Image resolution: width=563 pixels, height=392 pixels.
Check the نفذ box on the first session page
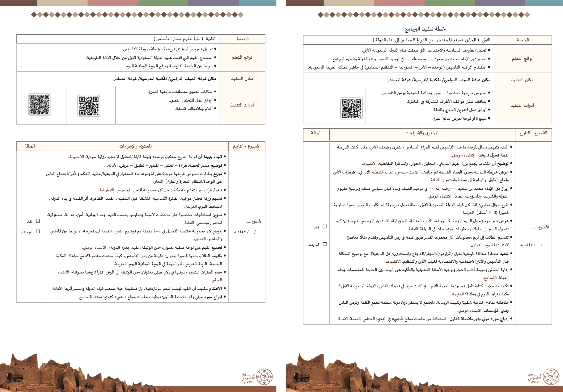click(x=324, y=227)
